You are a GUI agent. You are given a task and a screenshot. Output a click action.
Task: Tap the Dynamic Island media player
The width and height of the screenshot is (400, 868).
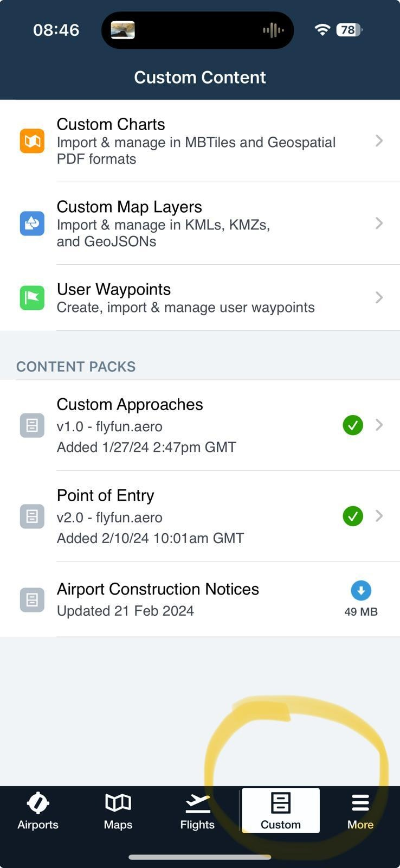pyautogui.click(x=197, y=30)
